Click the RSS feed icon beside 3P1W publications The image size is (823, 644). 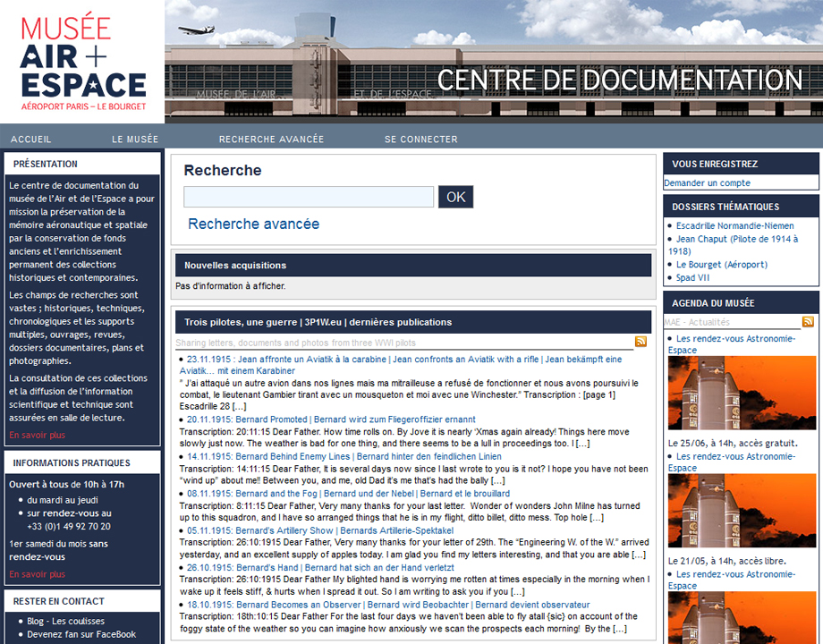pyautogui.click(x=641, y=342)
